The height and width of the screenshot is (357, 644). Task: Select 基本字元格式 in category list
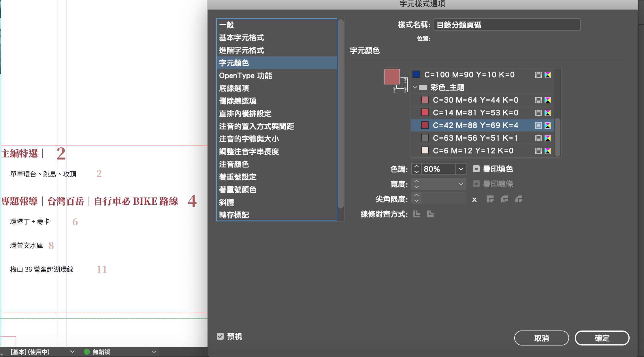242,38
